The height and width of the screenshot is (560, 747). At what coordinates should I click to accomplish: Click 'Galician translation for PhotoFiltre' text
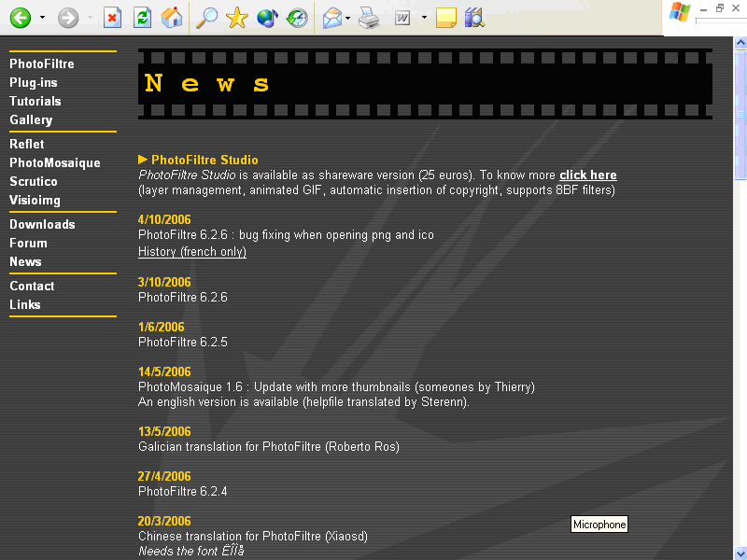pos(230,447)
